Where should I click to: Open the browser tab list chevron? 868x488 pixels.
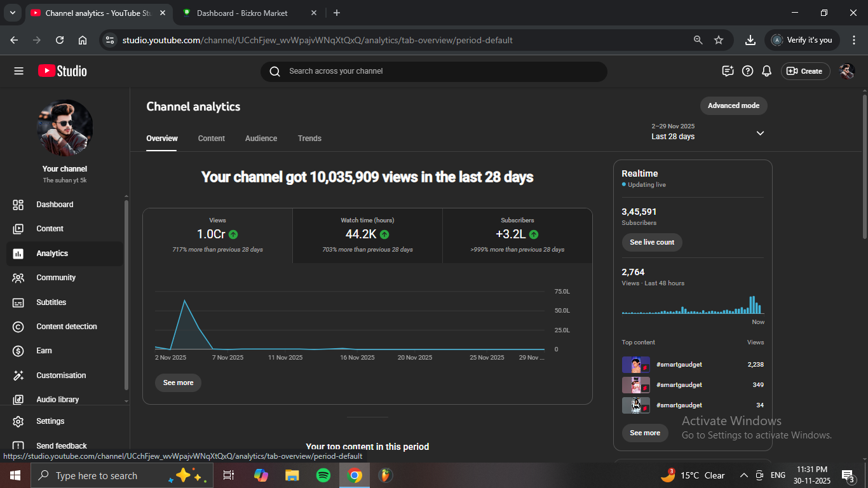click(12, 13)
